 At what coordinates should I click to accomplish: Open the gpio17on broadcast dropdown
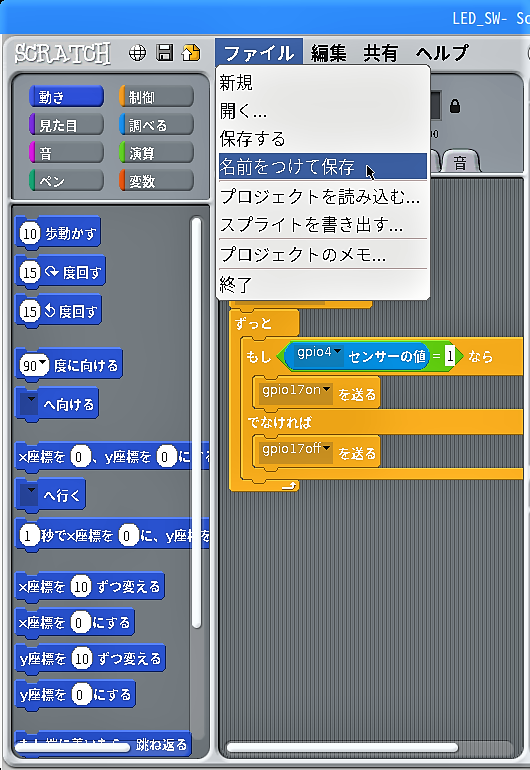point(327,390)
